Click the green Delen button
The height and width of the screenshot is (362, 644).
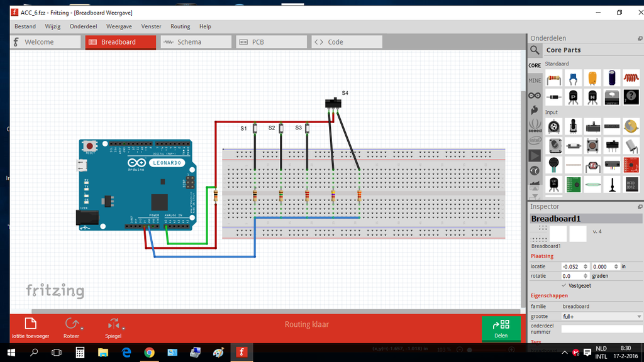501,327
